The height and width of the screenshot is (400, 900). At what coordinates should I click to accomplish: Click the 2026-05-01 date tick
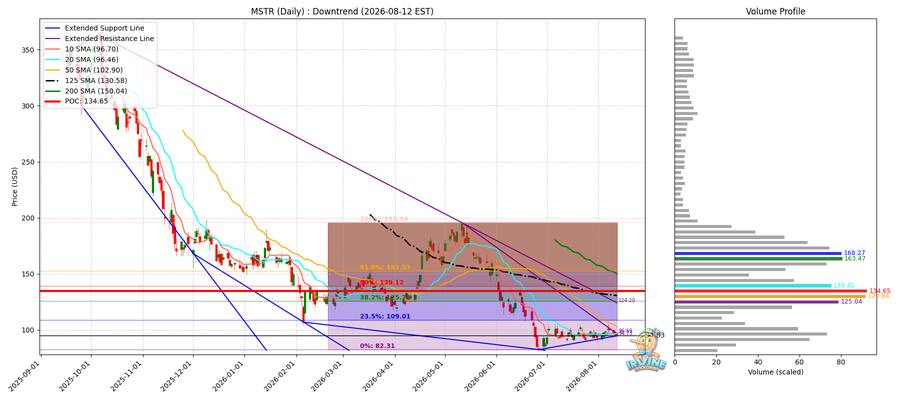tap(430, 376)
